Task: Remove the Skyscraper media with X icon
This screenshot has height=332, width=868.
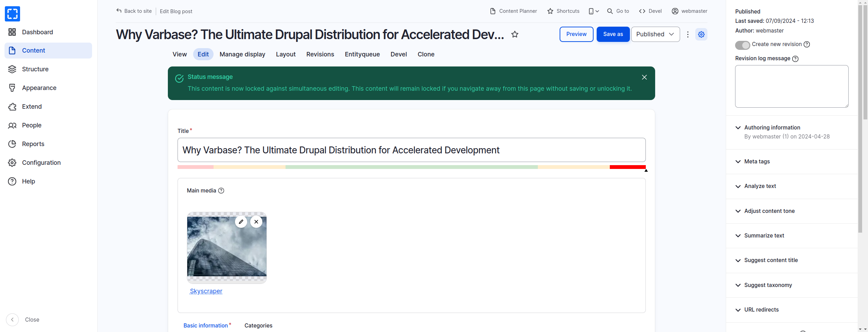Action: [256, 222]
